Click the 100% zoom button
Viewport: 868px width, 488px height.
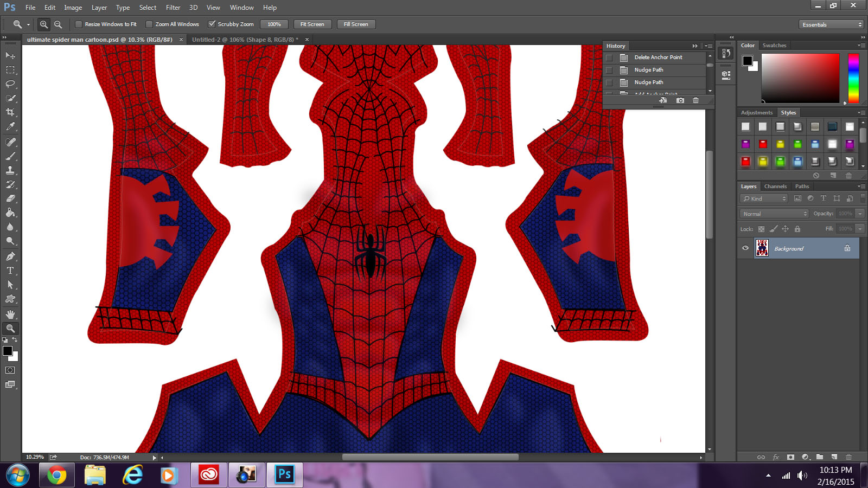click(x=275, y=24)
